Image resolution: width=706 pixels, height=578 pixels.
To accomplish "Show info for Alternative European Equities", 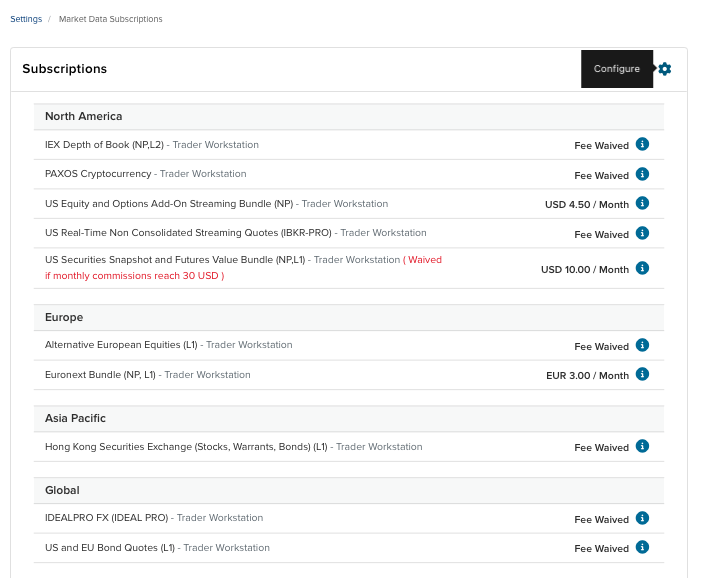I will point(642,345).
